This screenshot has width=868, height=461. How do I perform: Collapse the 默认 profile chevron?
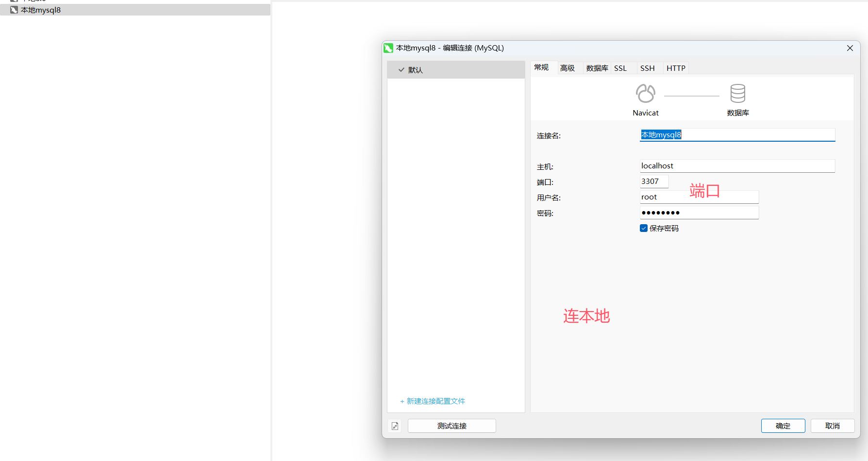point(401,70)
